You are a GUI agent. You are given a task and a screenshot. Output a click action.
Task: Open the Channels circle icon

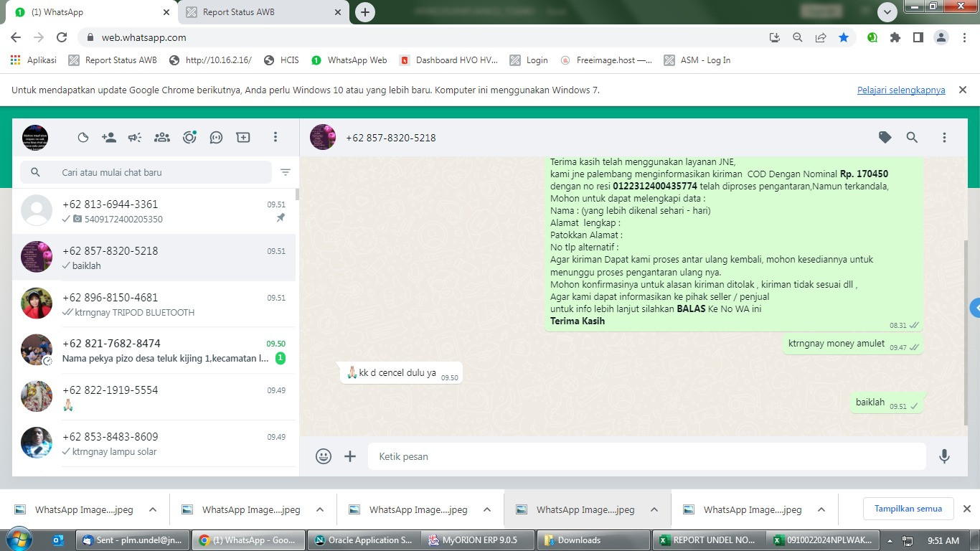point(189,138)
